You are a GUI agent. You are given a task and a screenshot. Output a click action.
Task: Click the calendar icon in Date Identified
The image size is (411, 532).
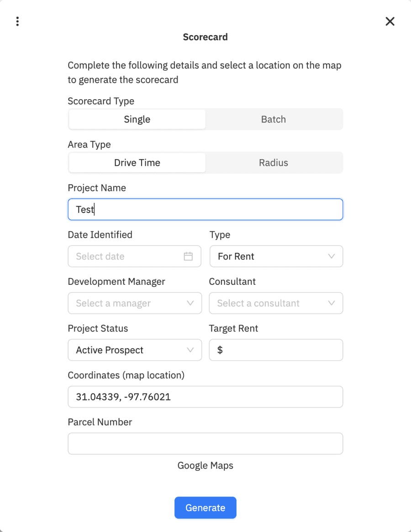pyautogui.click(x=188, y=256)
